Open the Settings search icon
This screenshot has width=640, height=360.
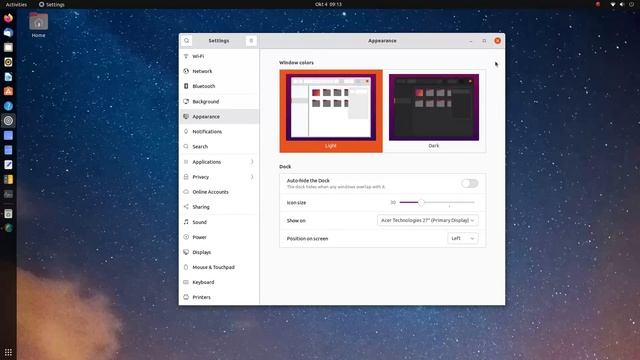click(x=187, y=41)
